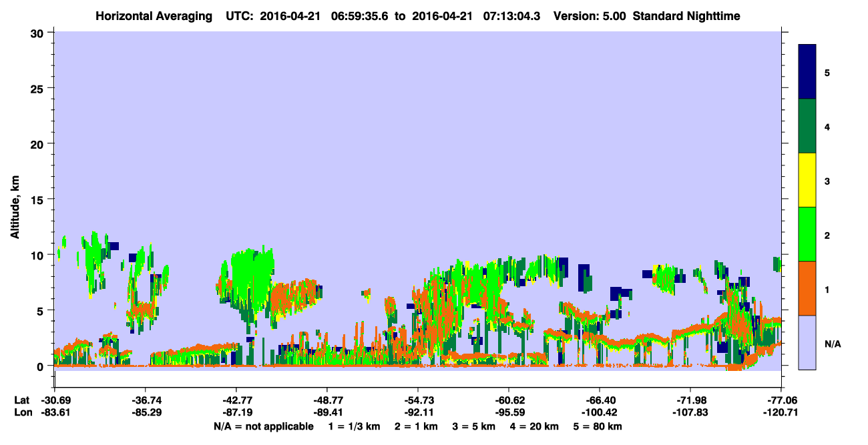Click longitude value -100.42
This screenshot has width=868, height=445.
(600, 412)
